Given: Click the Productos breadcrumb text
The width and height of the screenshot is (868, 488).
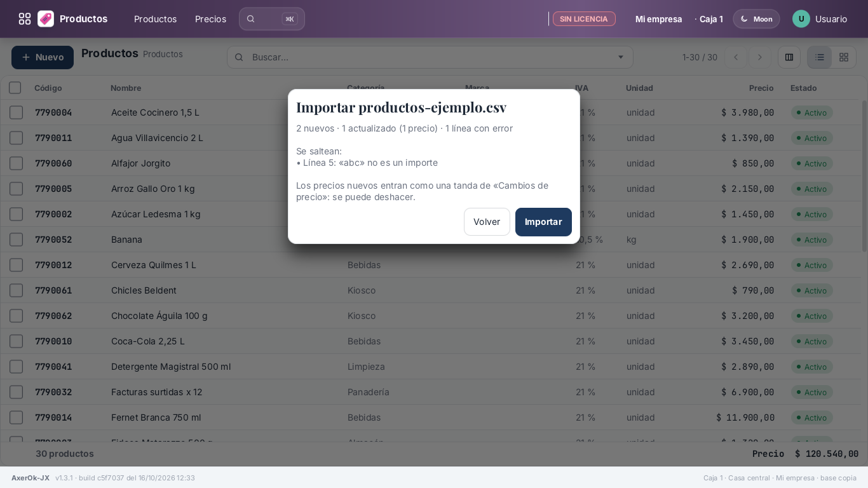Looking at the screenshot, I should click(x=163, y=54).
